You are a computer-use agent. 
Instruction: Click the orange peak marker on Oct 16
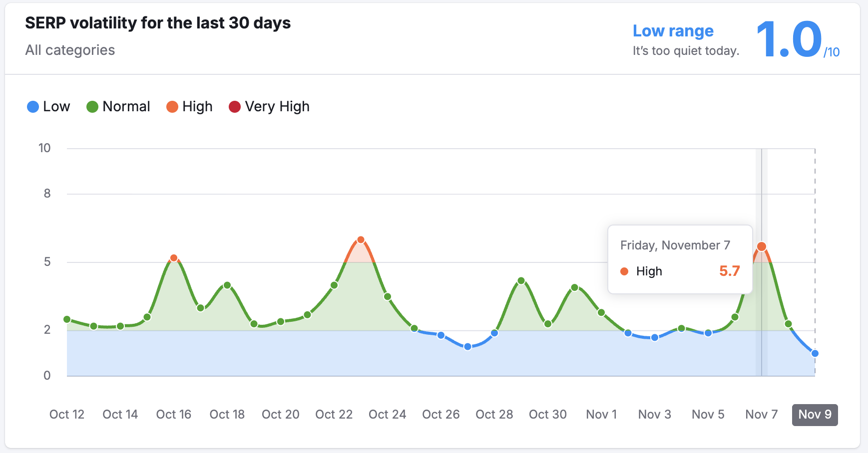[173, 258]
